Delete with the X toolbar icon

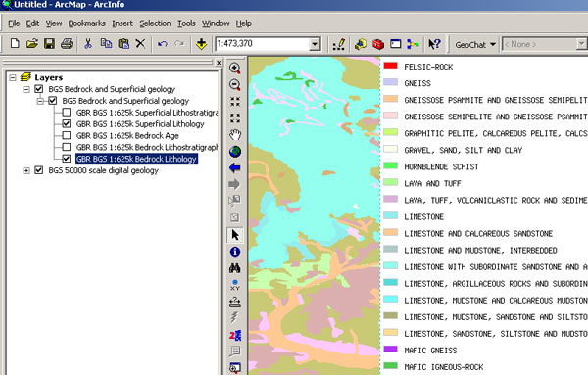(x=140, y=44)
